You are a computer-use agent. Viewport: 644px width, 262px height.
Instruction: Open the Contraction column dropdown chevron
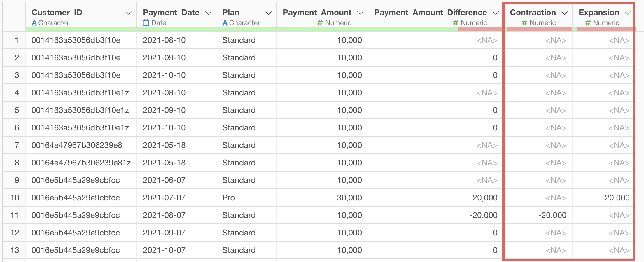tap(565, 13)
